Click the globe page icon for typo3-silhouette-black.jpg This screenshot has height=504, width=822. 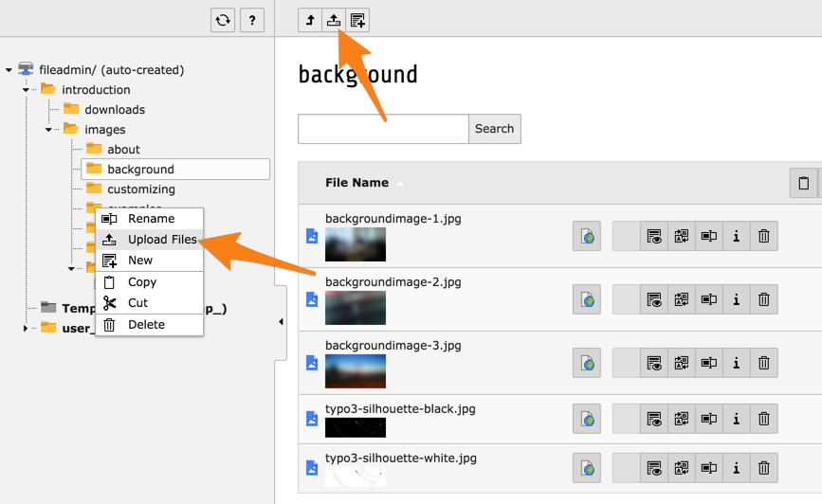[587, 419]
